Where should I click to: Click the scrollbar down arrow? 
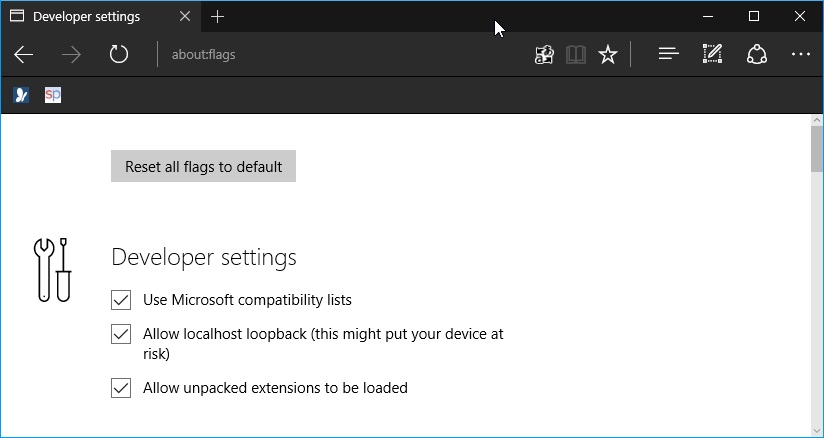click(816, 431)
